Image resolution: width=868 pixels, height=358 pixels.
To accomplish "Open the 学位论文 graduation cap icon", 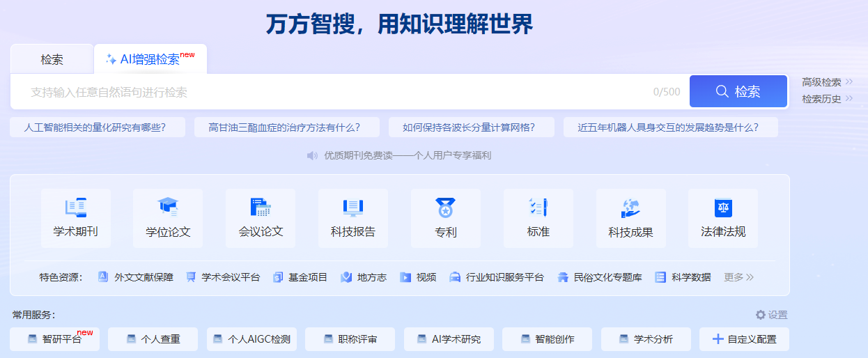I will [168, 208].
